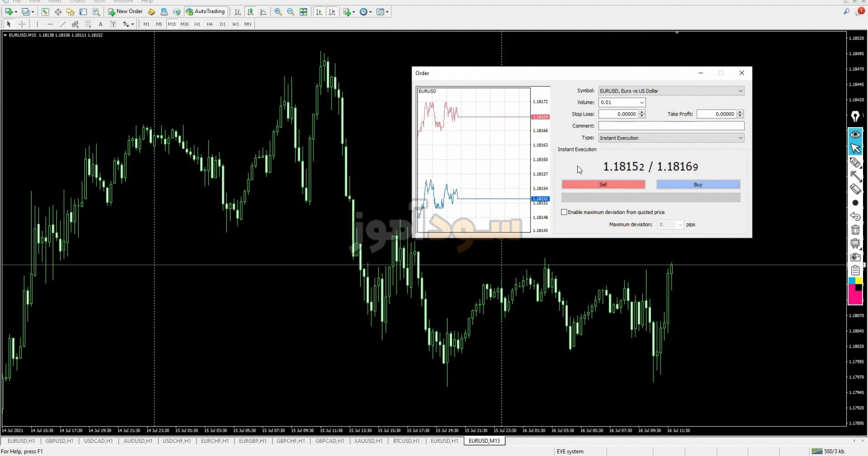868x456 pixels.
Task: Click the zoom in magnifier icon
Action: [278, 11]
